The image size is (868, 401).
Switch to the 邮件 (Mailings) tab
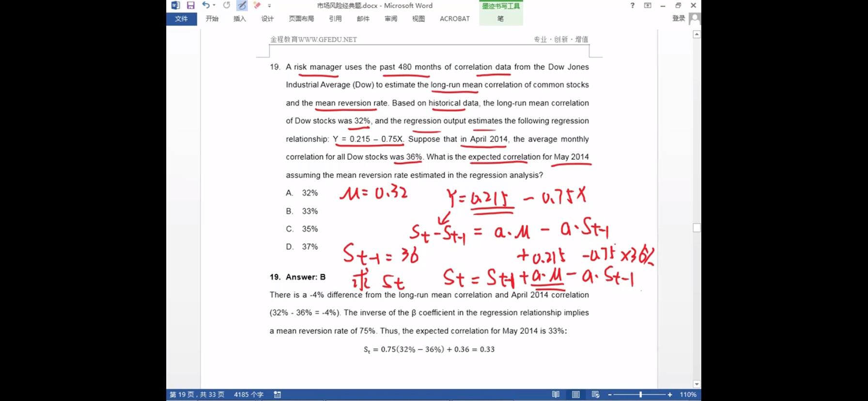tap(363, 19)
